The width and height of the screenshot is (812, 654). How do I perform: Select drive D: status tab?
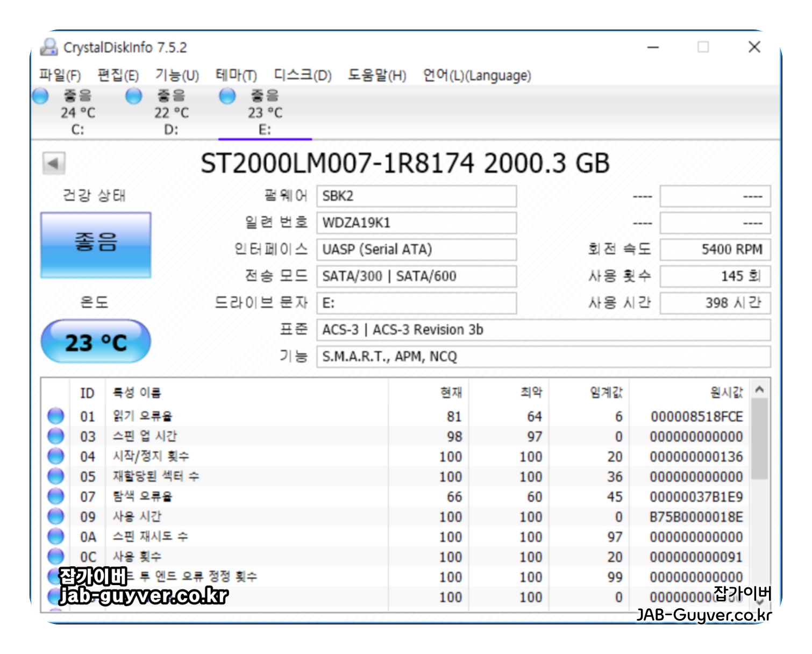(x=171, y=112)
